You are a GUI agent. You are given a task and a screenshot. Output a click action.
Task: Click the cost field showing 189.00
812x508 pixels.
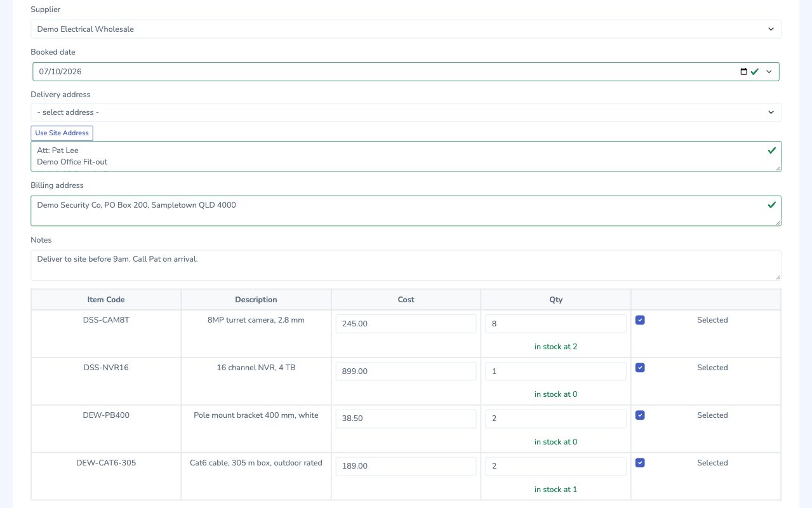click(406, 467)
